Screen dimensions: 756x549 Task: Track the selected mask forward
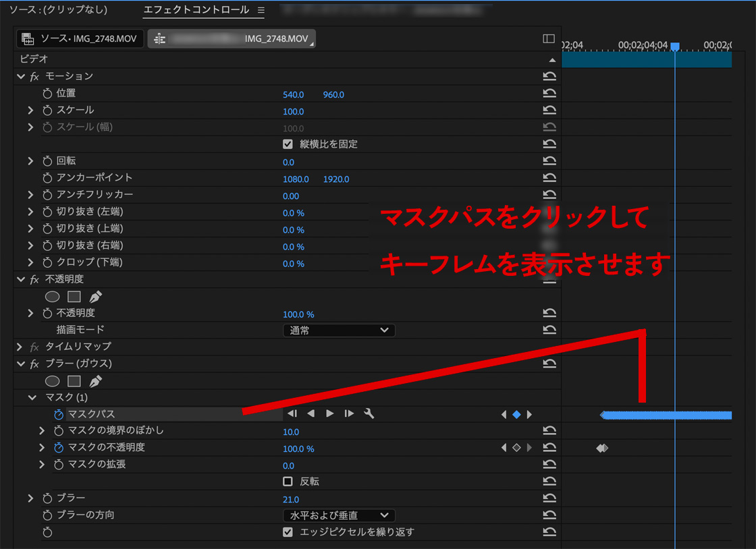(x=330, y=414)
